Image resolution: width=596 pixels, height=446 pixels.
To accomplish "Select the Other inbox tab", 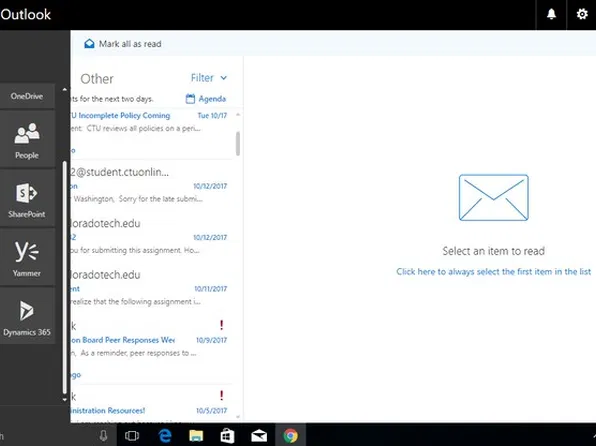I will (97, 79).
